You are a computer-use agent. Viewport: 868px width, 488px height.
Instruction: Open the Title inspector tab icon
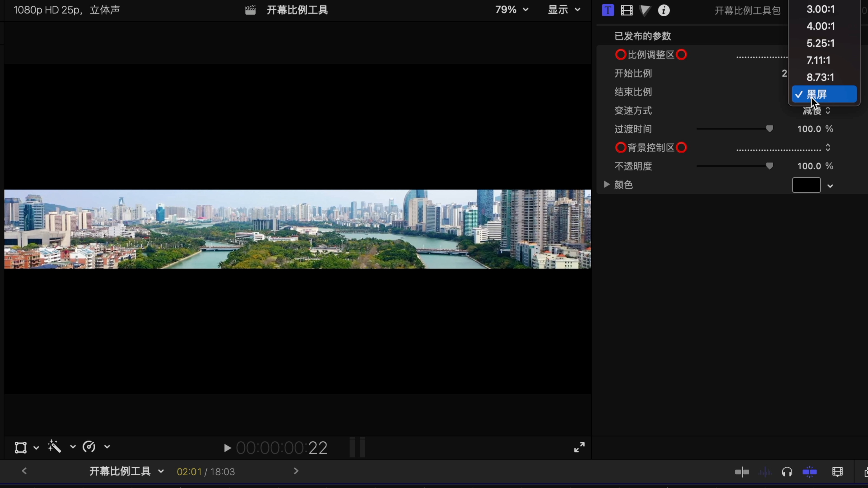click(608, 10)
